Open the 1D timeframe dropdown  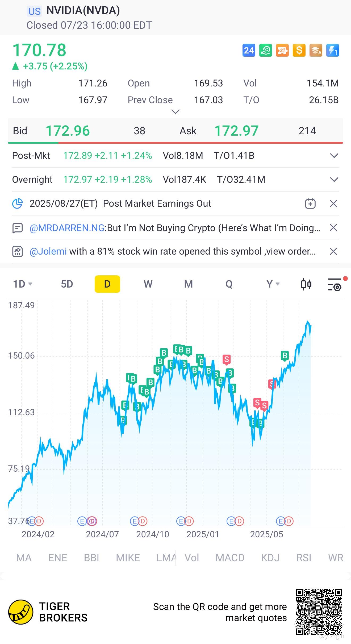tap(23, 284)
